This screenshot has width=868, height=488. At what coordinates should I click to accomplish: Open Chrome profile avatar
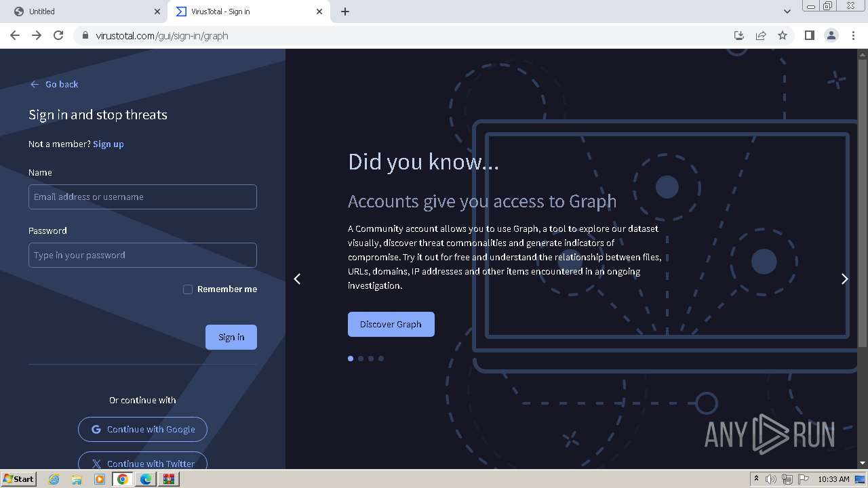tap(831, 35)
